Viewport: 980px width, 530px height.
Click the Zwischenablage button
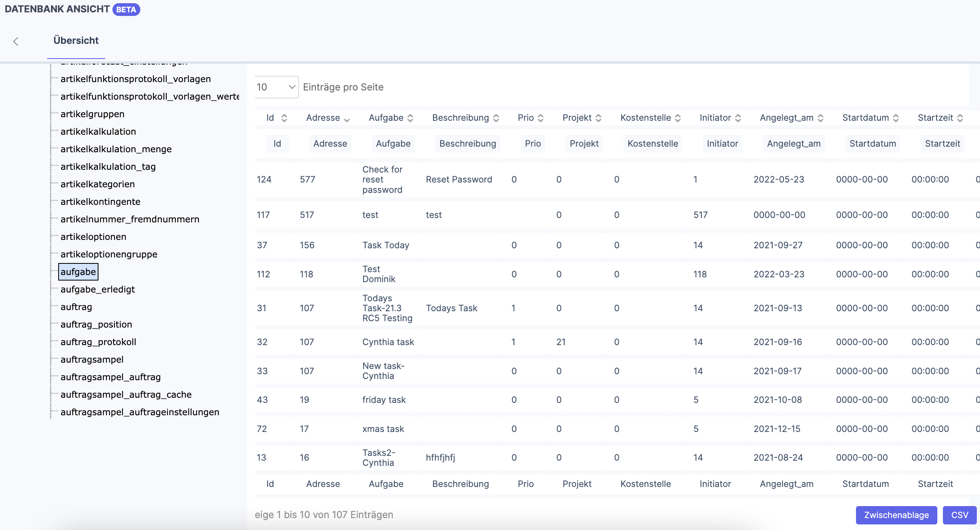896,515
